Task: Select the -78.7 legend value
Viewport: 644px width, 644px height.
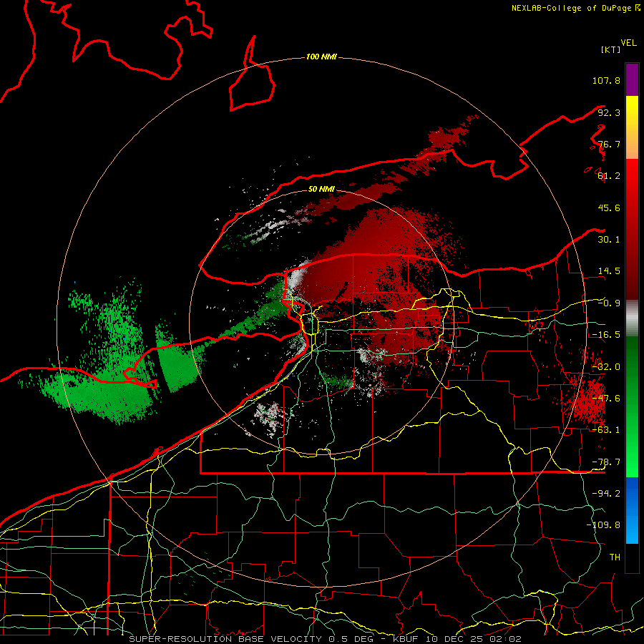Action: pos(606,462)
